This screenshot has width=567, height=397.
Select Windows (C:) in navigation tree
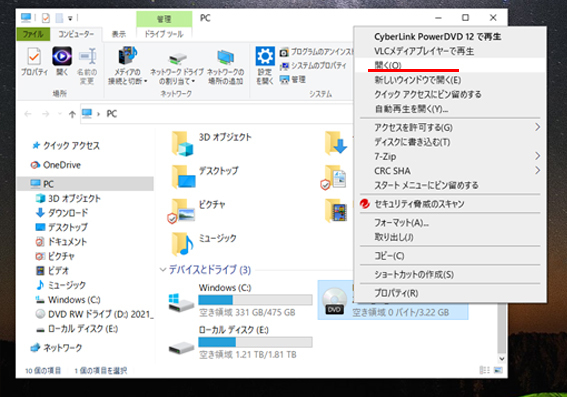(x=68, y=300)
